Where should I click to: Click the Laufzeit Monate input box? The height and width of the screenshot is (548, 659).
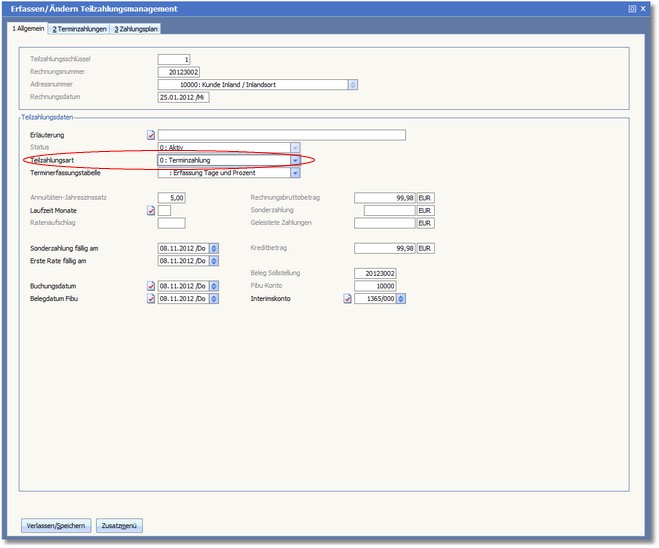164,211
